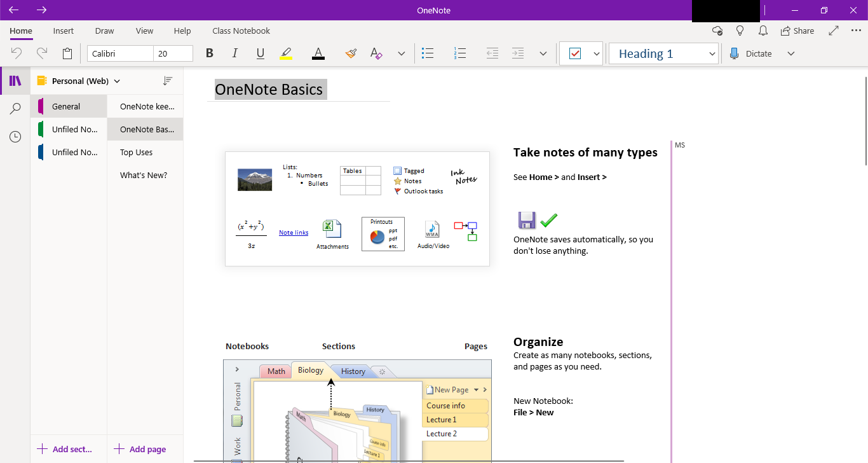Click the Note links hyperlink

pos(294,233)
